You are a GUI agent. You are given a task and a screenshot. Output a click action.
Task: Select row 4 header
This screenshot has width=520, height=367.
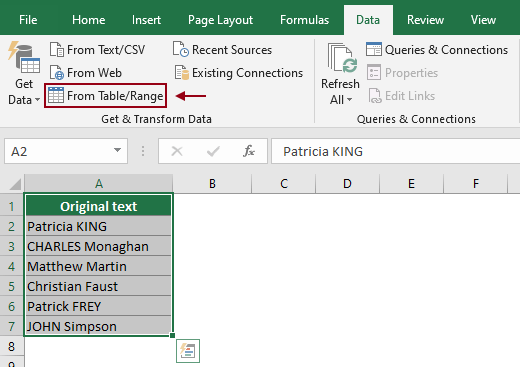[x=12, y=266]
